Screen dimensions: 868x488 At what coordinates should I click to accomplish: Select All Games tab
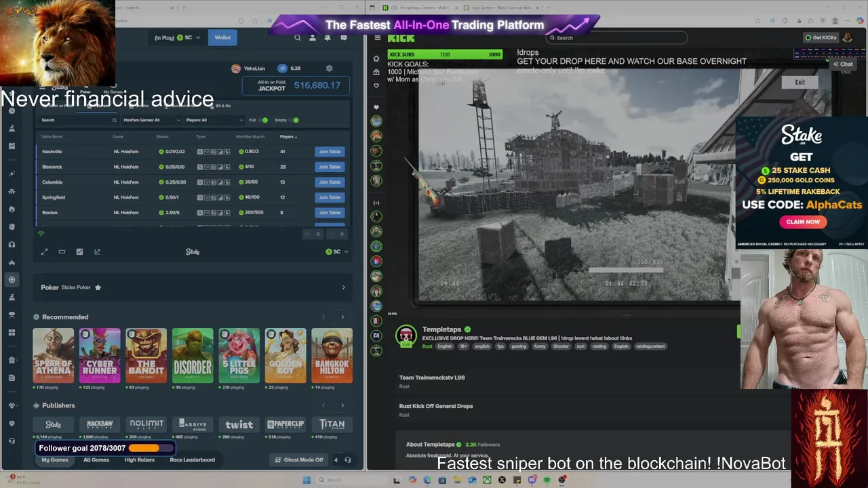click(96, 460)
